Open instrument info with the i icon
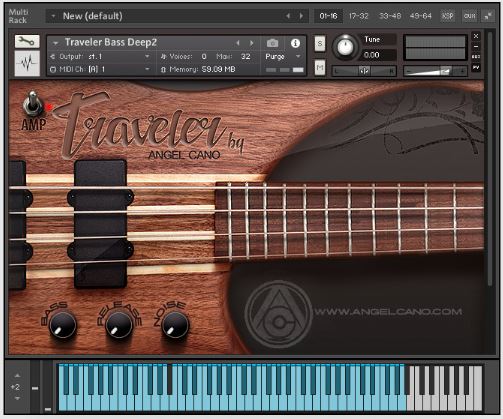 (x=295, y=43)
